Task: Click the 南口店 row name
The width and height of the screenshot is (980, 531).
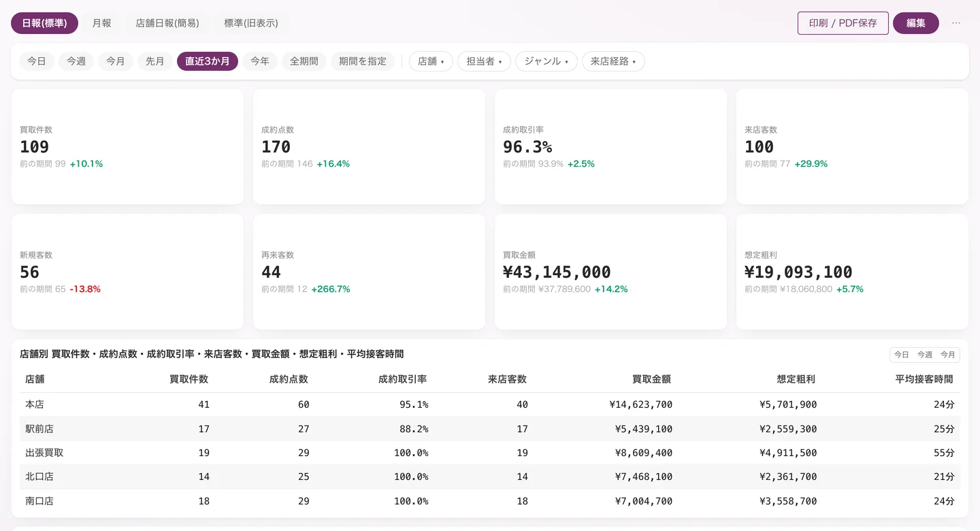Action: (39, 501)
